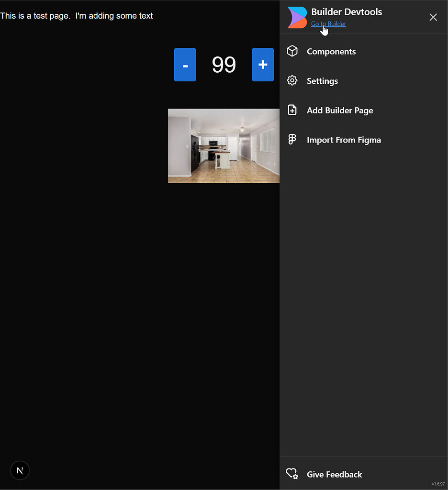This screenshot has height=490, width=448.
Task: Choose Import From Figma
Action: [344, 140]
